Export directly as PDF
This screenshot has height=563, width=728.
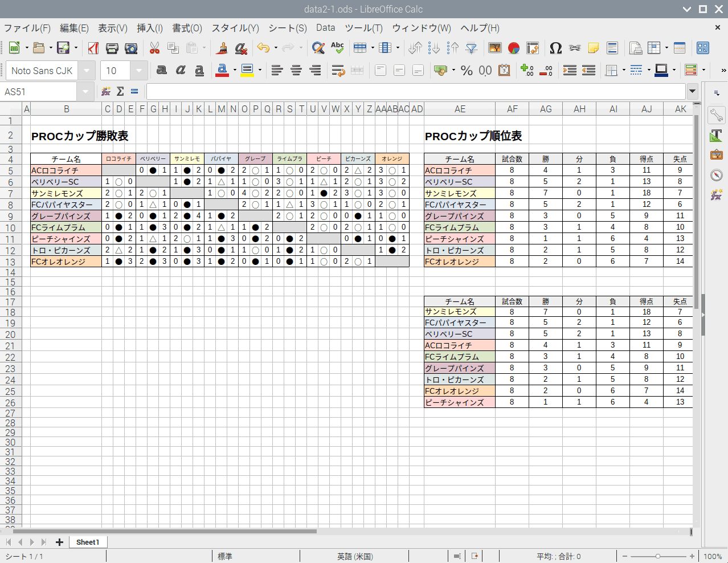pos(93,48)
